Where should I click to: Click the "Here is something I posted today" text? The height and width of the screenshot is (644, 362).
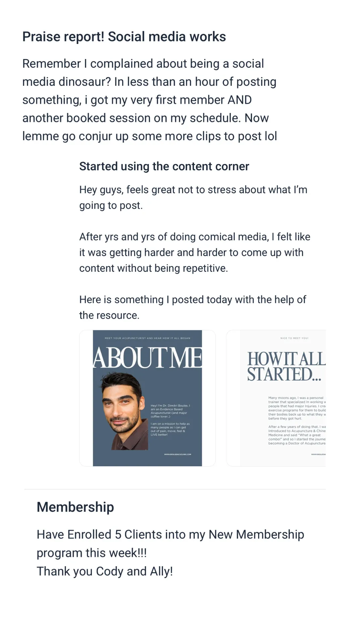click(x=192, y=307)
